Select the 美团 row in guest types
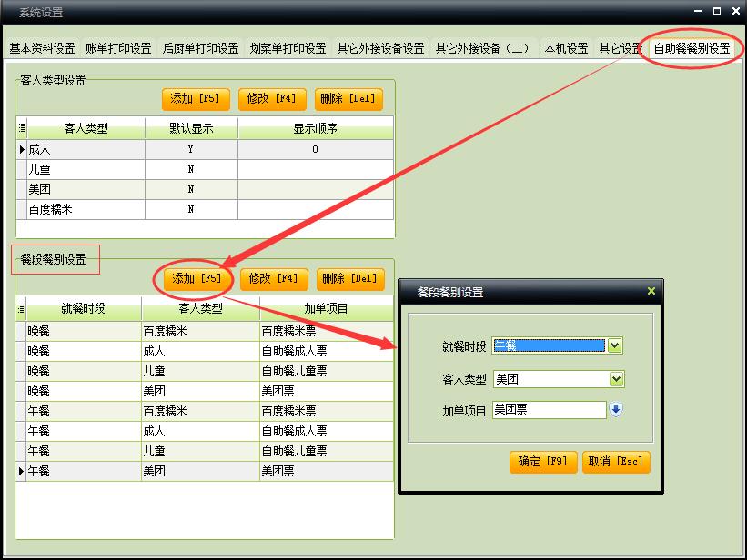The height and width of the screenshot is (560, 747). point(205,189)
